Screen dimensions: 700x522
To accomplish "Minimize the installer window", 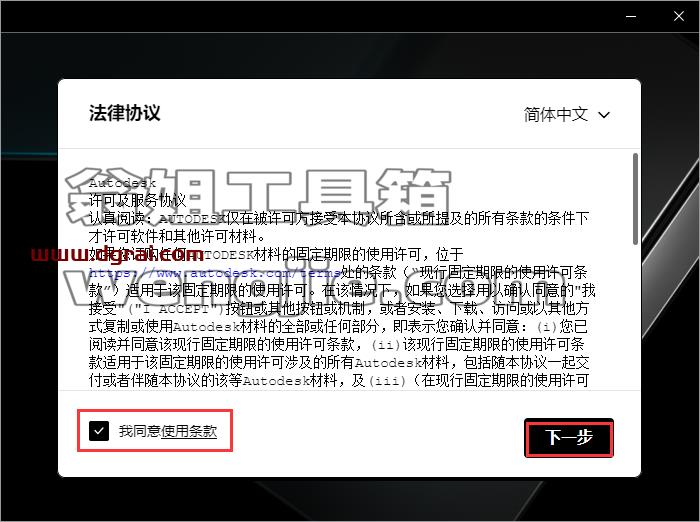I will (631, 17).
